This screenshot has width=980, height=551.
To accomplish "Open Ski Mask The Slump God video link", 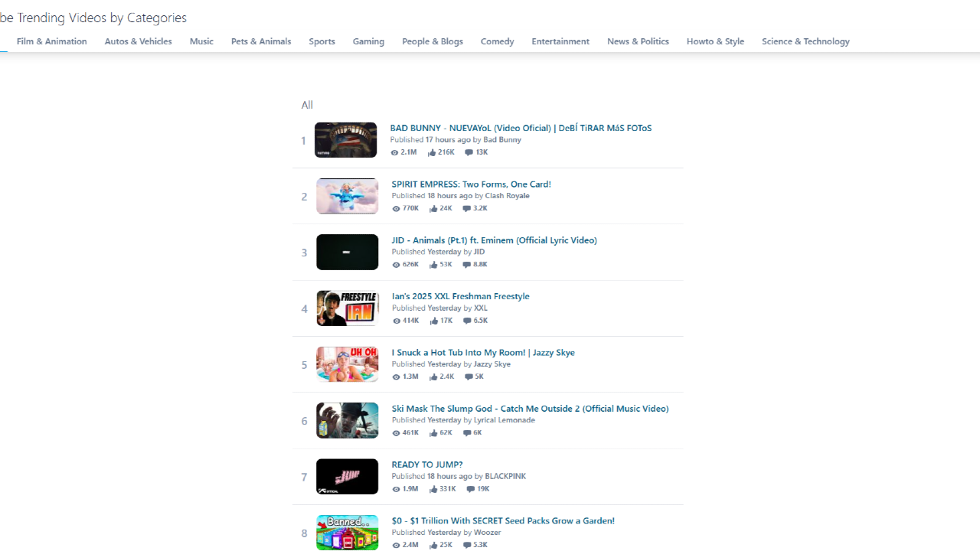I will point(530,408).
